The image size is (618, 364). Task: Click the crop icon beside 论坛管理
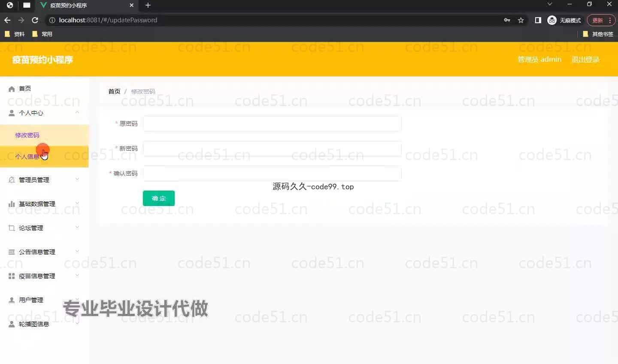[12, 228]
